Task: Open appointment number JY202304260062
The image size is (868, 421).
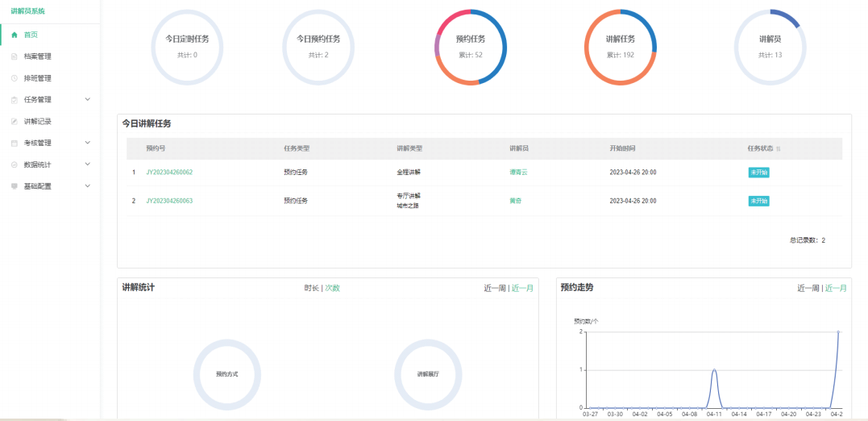Action: tap(169, 173)
